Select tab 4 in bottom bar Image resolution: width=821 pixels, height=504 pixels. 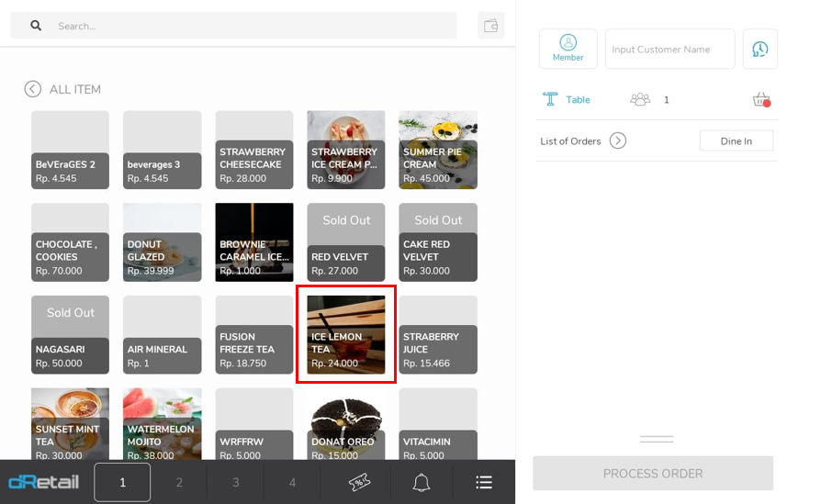(x=292, y=482)
